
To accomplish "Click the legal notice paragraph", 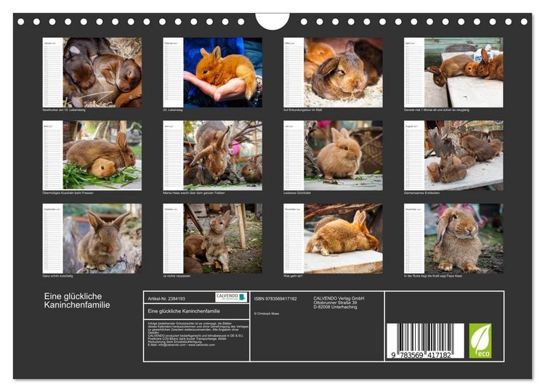I will 198,334.
